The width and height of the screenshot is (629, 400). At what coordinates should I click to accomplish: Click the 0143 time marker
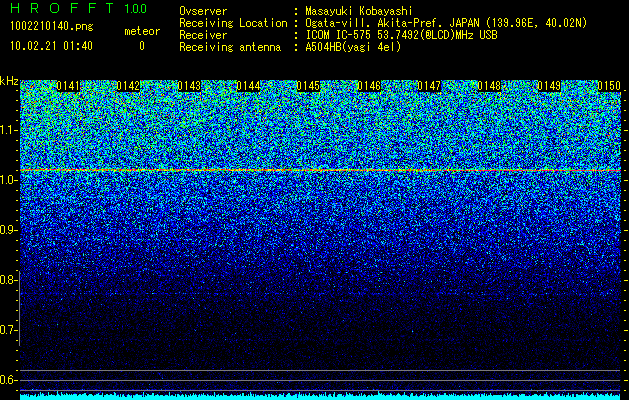point(189,86)
